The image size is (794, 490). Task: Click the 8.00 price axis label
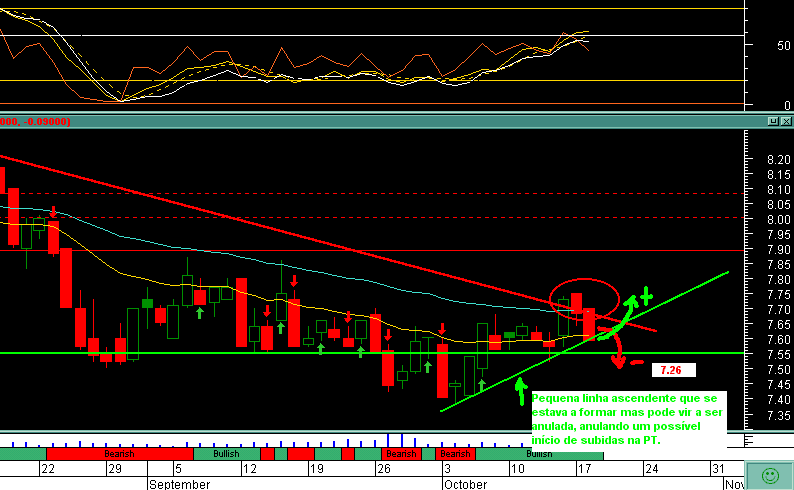(779, 220)
